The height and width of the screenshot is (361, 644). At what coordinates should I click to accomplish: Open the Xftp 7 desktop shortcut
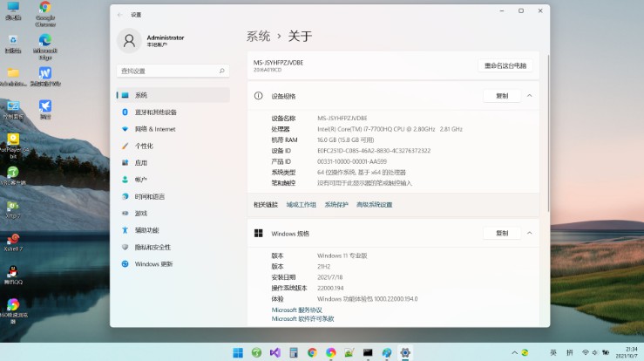point(13,209)
